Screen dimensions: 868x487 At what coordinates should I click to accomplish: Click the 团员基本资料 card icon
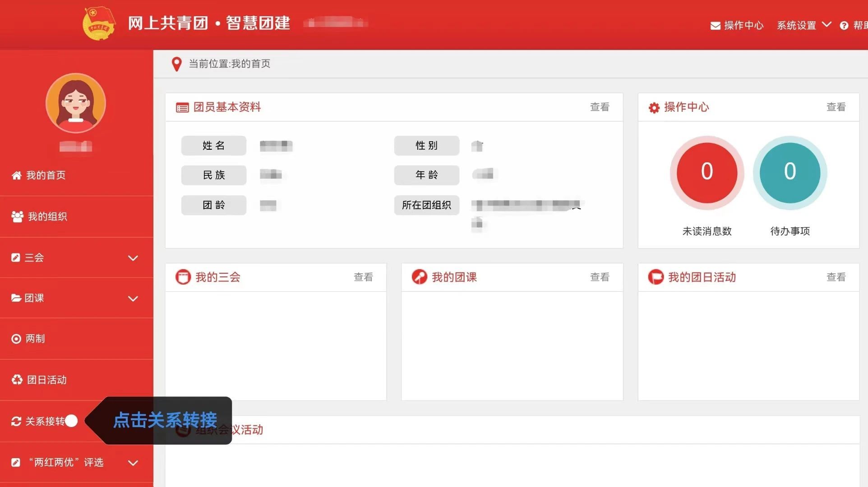(182, 108)
